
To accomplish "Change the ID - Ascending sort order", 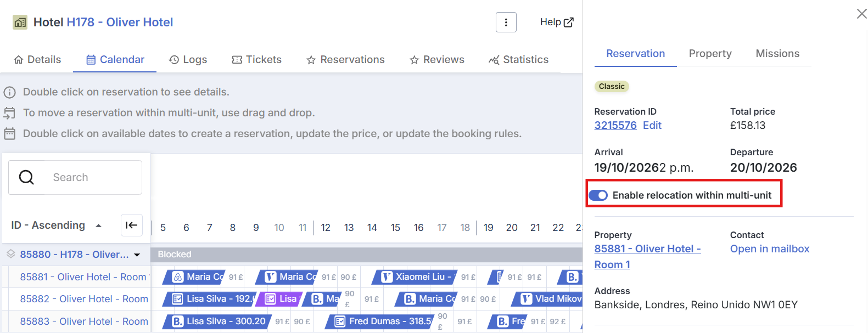I will pyautogui.click(x=57, y=225).
